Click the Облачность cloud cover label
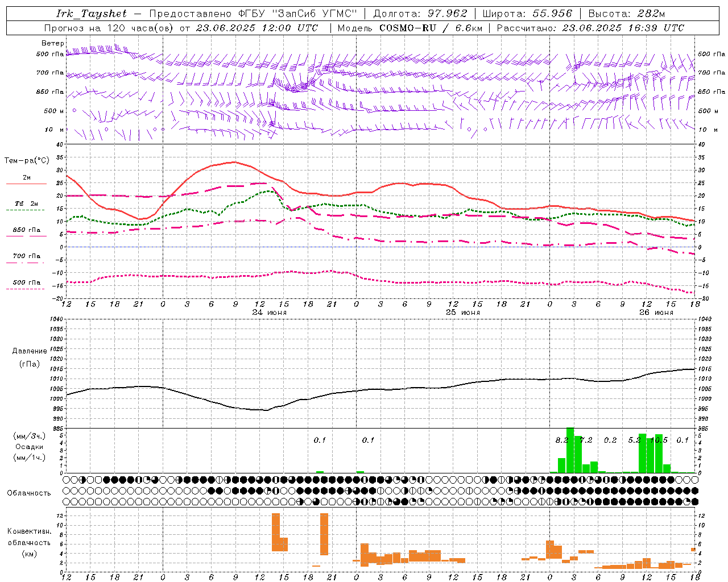This screenshot has height=582, width=728. (x=29, y=493)
